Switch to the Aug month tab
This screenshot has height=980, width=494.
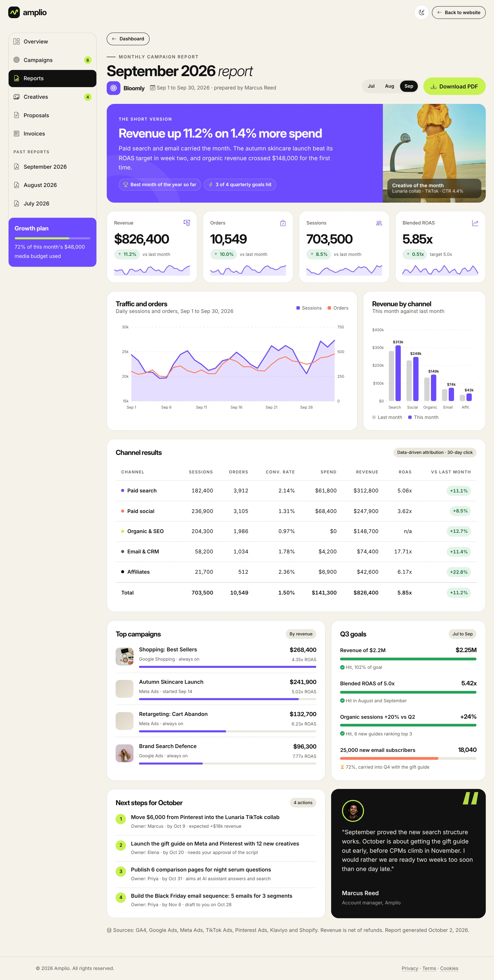click(389, 86)
